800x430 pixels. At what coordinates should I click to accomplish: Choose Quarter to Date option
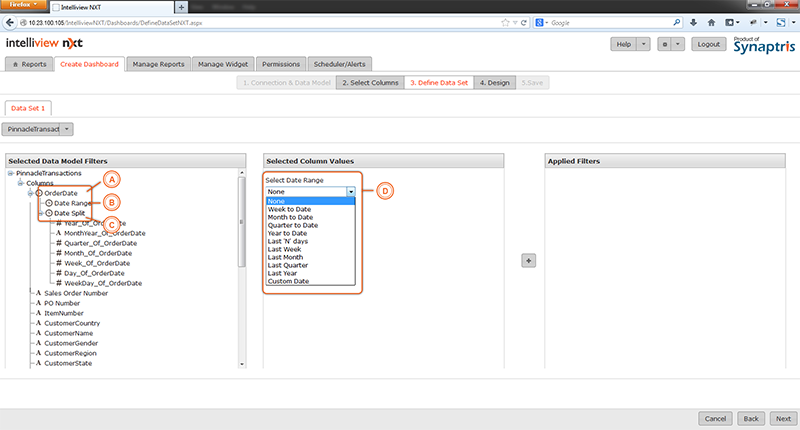click(310, 225)
